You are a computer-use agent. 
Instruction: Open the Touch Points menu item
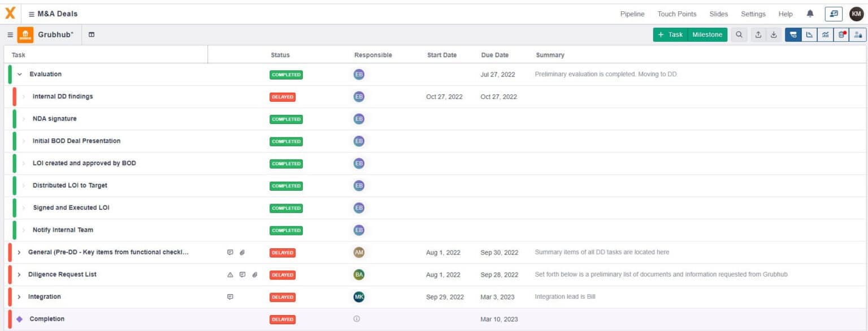point(677,14)
